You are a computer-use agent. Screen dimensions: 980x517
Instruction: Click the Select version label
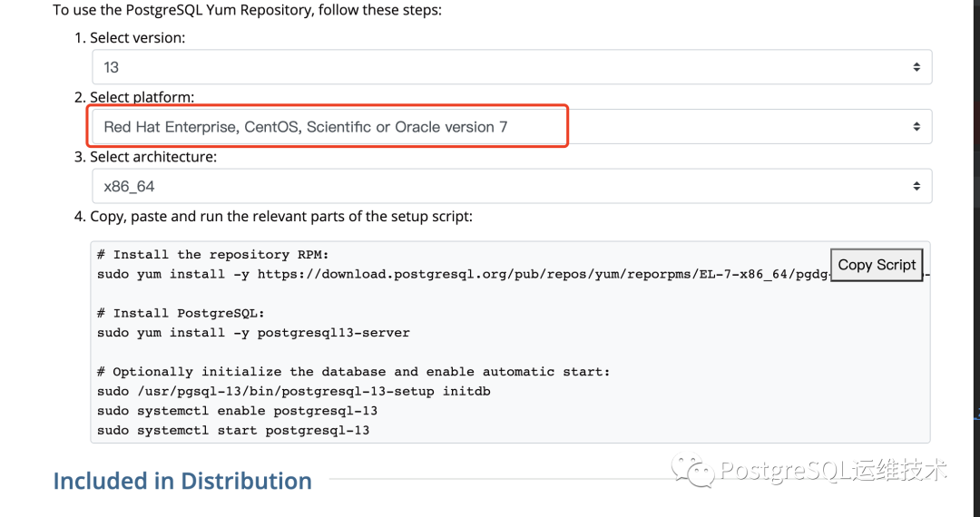[x=138, y=37]
